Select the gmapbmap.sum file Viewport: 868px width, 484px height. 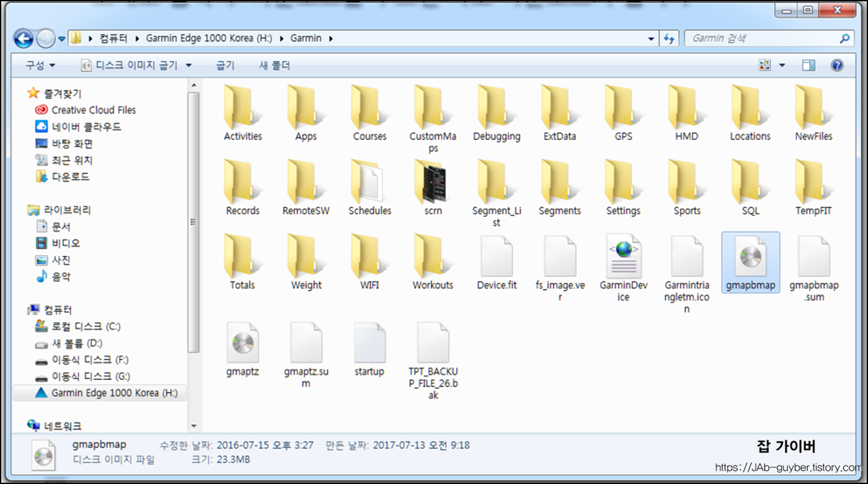tap(813, 268)
